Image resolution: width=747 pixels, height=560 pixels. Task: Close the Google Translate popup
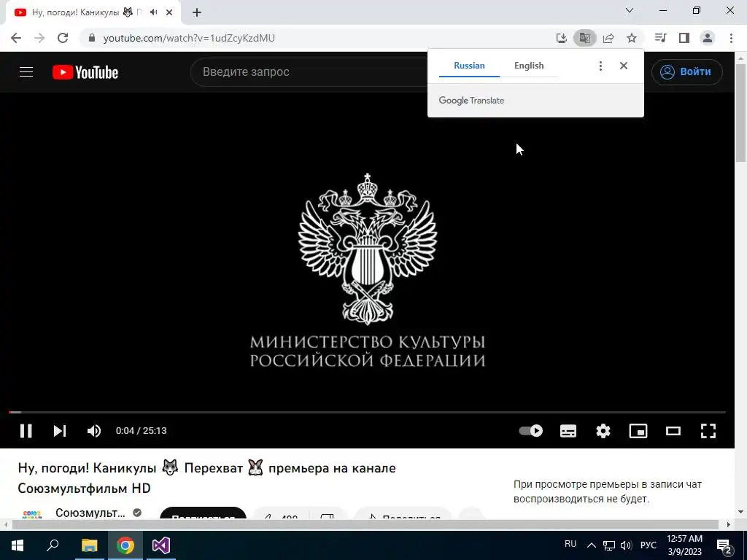point(624,66)
